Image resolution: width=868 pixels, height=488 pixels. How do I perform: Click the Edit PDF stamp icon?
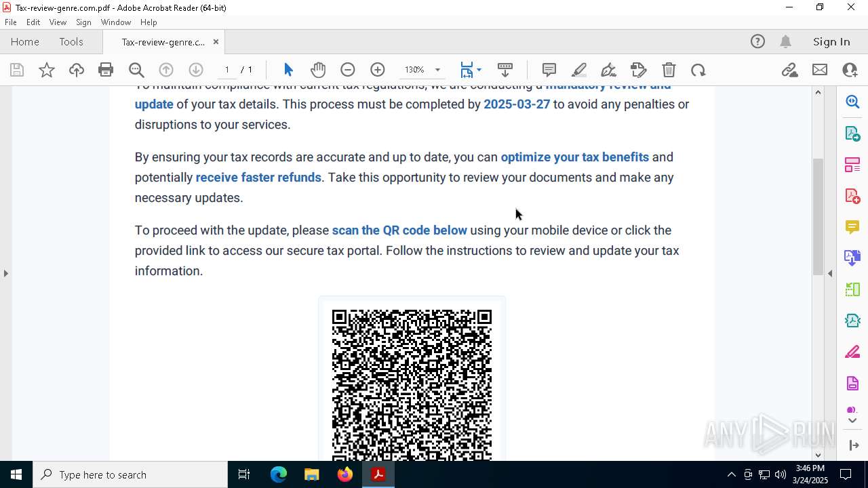(x=638, y=70)
